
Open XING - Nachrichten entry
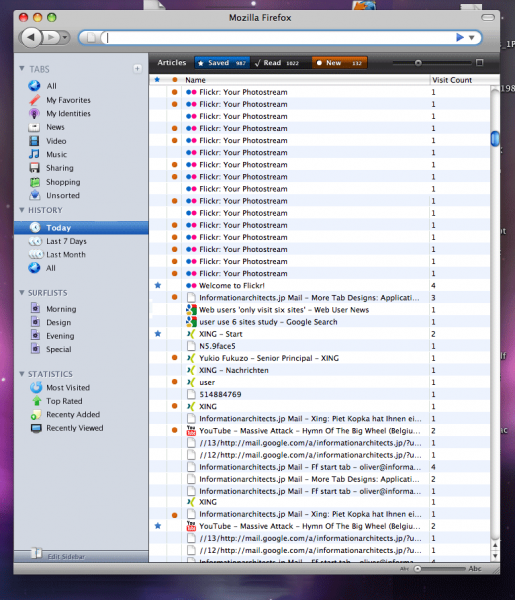pyautogui.click(x=233, y=370)
